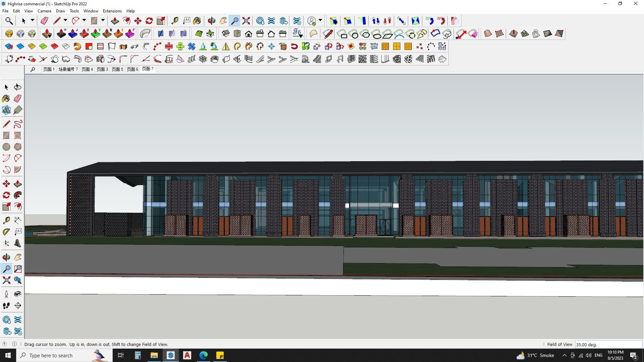Click the 31°C Smoke weather widget

(535, 355)
